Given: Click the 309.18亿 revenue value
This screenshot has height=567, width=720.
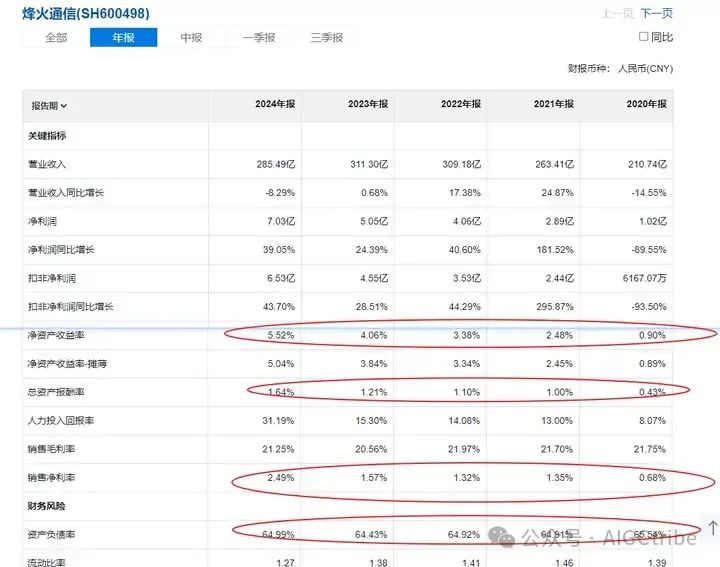Looking at the screenshot, I should pos(461,164).
